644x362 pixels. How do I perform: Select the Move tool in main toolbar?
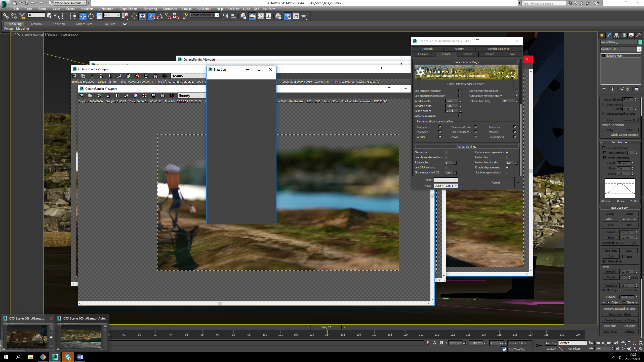tap(83, 16)
